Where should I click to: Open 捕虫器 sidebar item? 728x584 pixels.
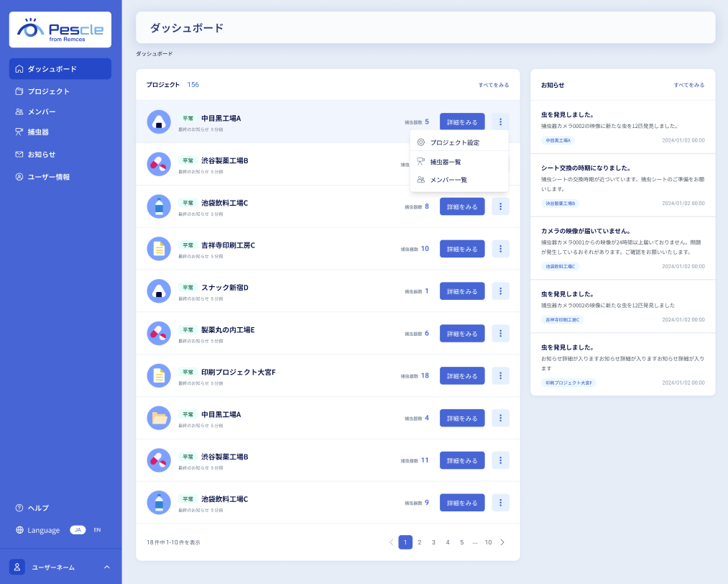click(x=60, y=132)
